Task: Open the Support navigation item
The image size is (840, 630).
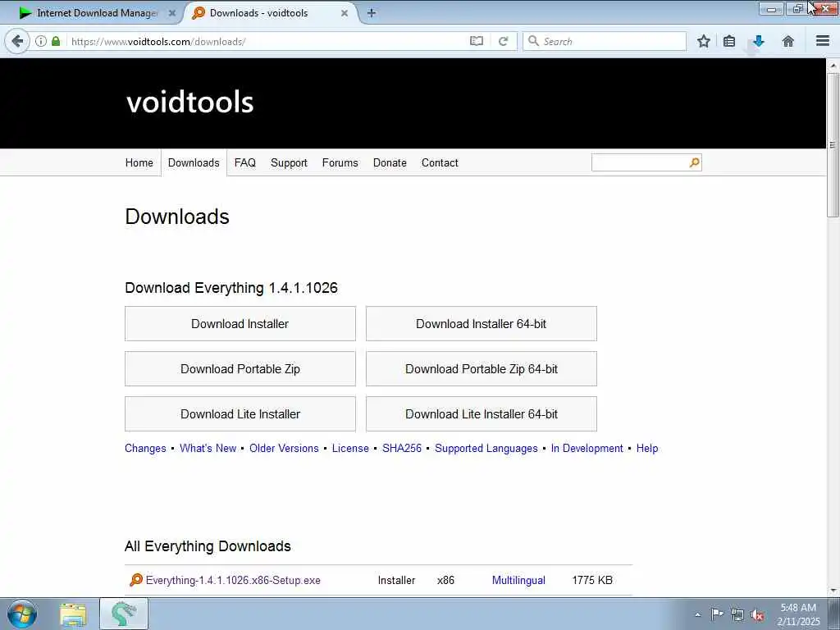Action: (x=289, y=162)
